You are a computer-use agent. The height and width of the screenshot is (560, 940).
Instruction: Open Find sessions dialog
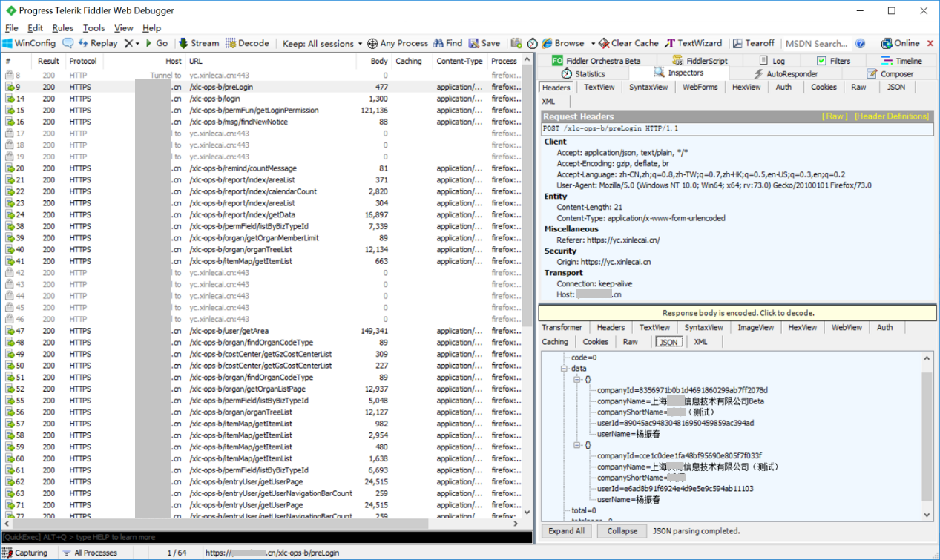pos(448,43)
